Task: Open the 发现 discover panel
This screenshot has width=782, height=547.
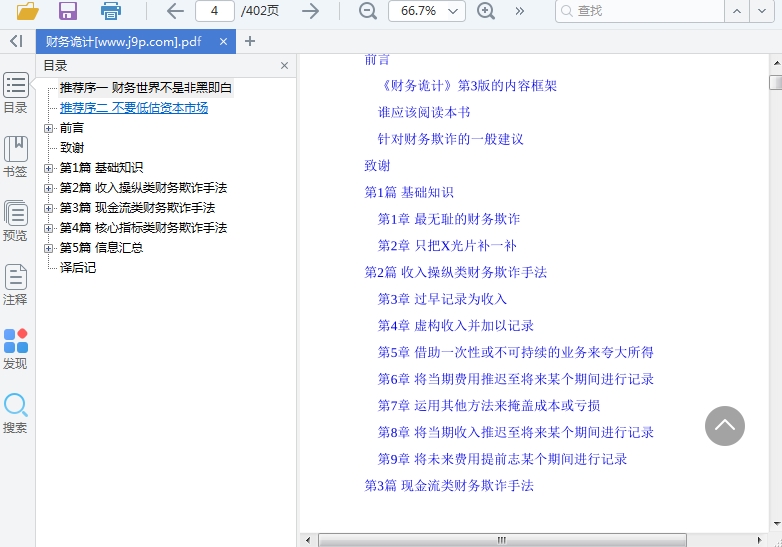Action: pos(15,349)
